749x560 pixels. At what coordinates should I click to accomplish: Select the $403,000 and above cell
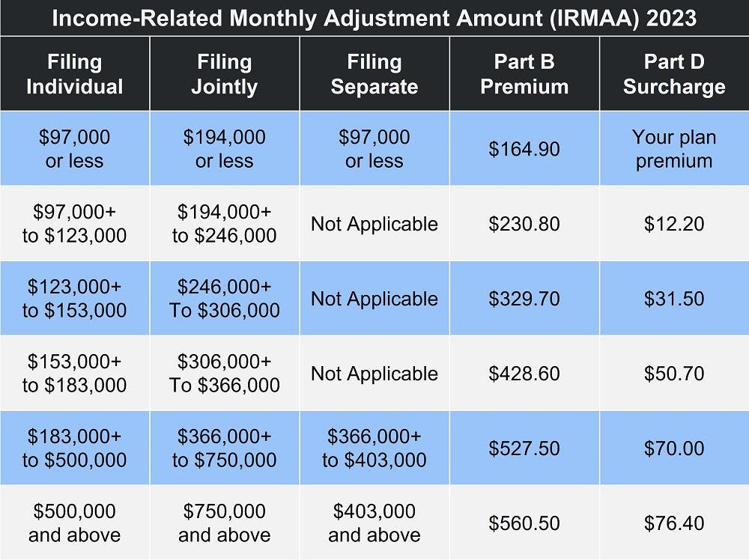pyautogui.click(x=374, y=523)
